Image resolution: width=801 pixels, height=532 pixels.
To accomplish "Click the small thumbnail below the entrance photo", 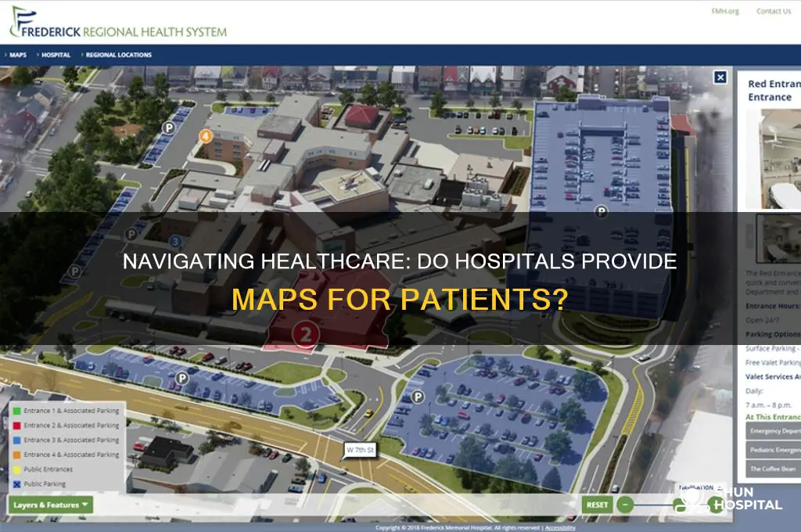I will coord(778,238).
